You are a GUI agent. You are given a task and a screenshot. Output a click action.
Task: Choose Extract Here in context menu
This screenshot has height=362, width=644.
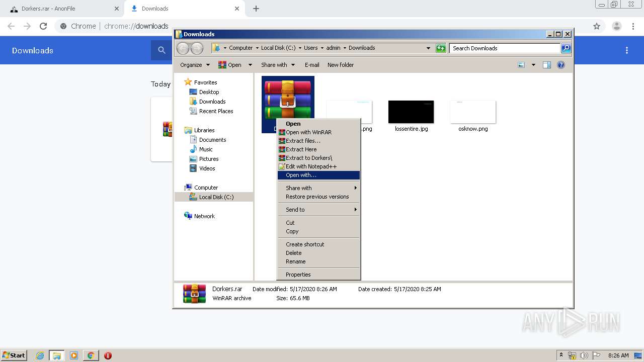click(318, 149)
